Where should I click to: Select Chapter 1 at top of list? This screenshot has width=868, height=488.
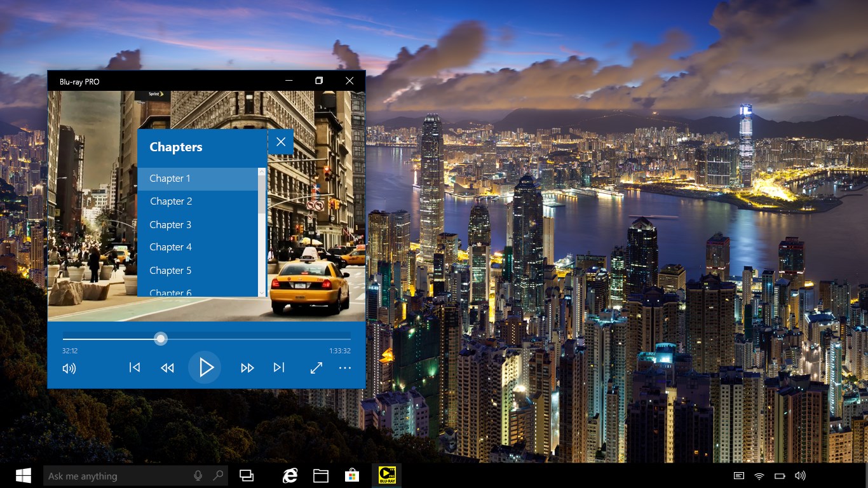[170, 179]
